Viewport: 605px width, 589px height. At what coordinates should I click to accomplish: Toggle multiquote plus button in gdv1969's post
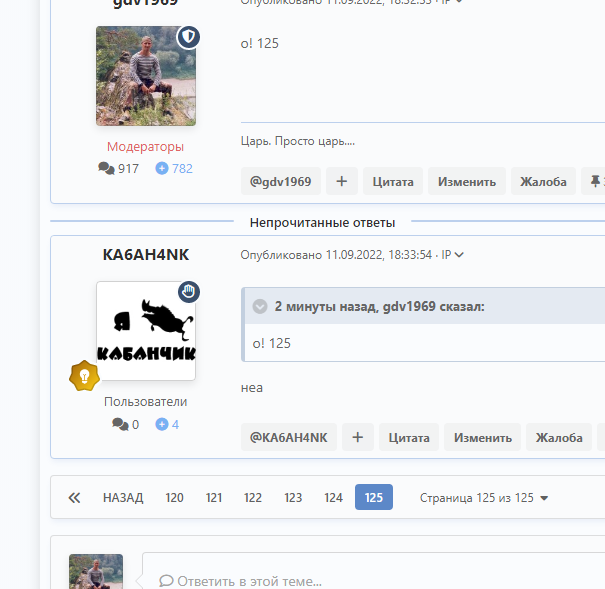[341, 181]
